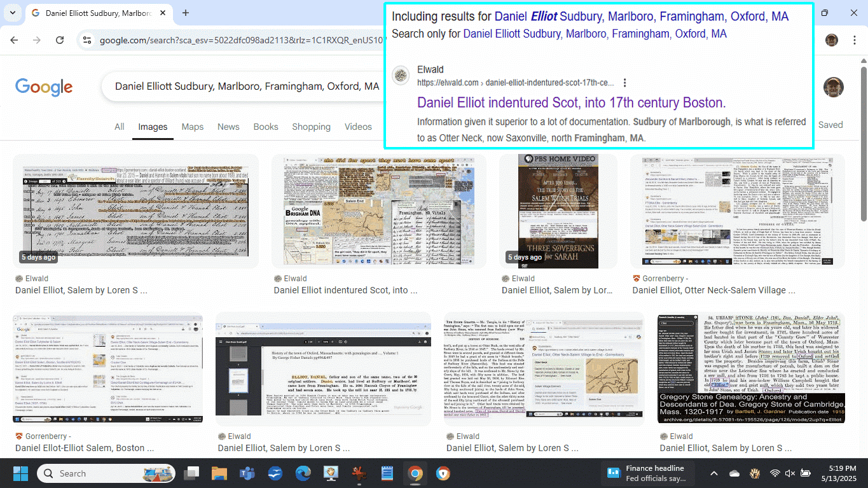Open Task View on the taskbar

point(191,473)
